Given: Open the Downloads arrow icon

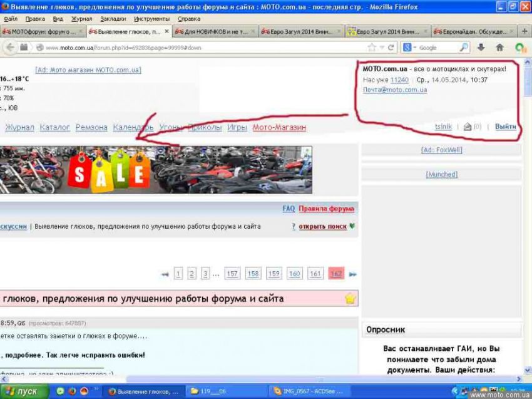Looking at the screenshot, I should (481, 47).
